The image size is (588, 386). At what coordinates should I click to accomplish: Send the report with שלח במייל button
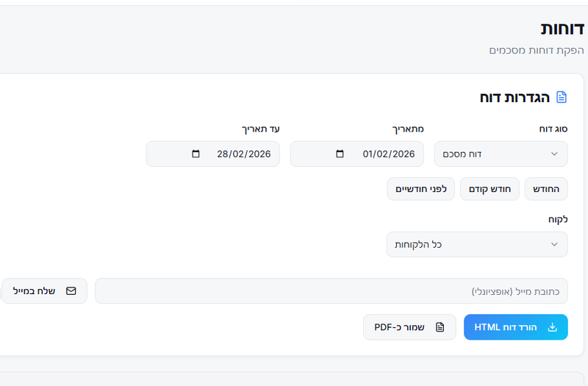point(45,291)
